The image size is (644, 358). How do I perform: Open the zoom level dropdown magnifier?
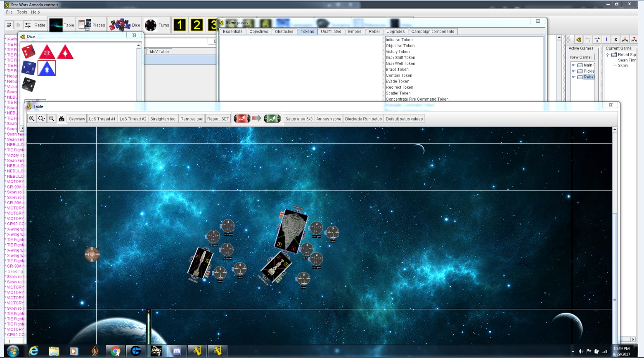pyautogui.click(x=42, y=119)
